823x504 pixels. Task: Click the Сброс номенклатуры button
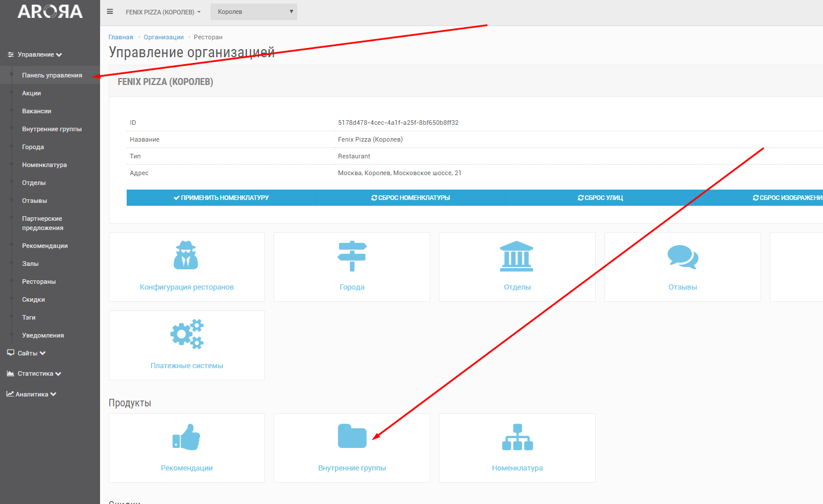coord(411,198)
